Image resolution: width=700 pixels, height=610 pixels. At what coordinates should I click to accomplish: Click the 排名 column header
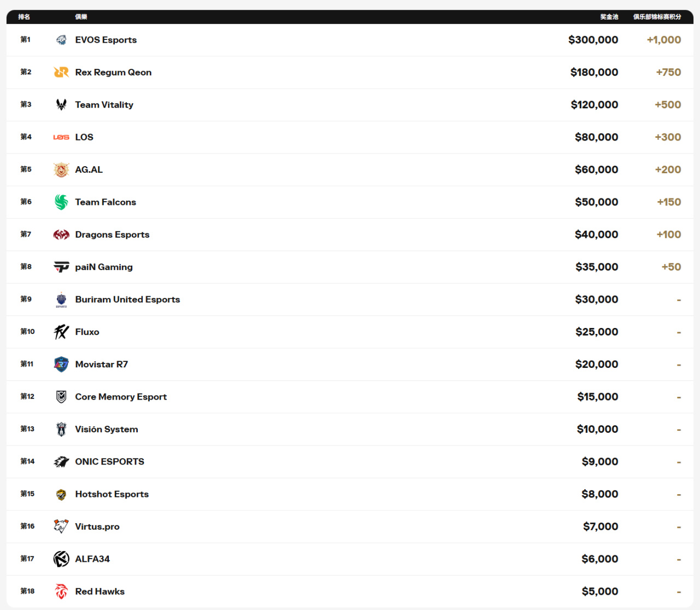[x=24, y=17]
